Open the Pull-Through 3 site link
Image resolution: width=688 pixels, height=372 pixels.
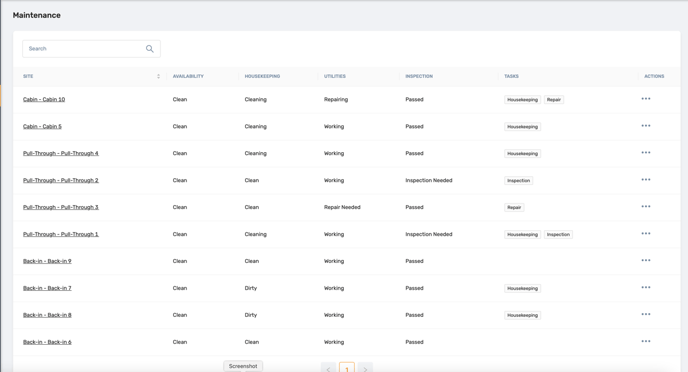(61, 207)
